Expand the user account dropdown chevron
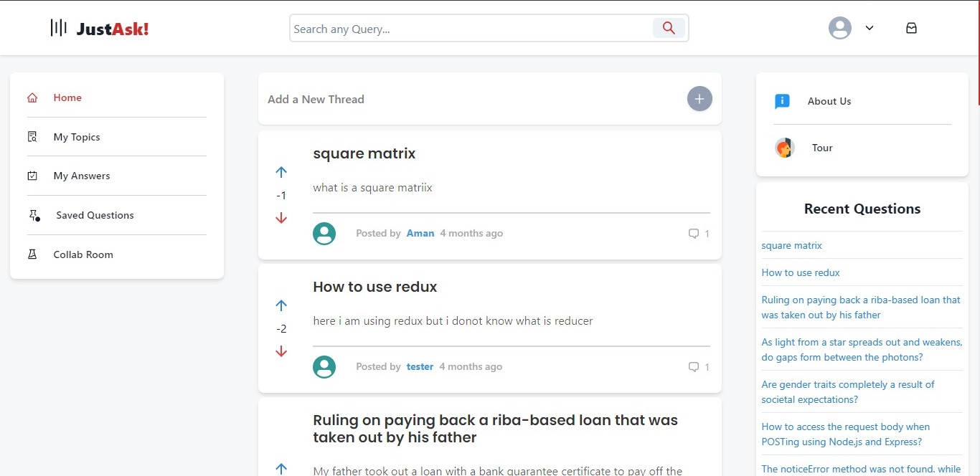The height and width of the screenshot is (476, 980). [x=870, y=28]
